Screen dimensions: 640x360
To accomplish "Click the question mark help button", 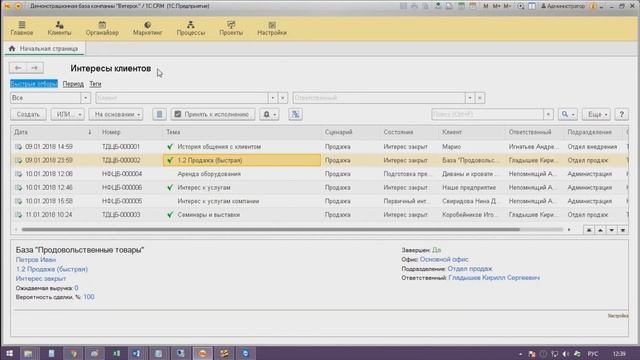I will click(622, 114).
